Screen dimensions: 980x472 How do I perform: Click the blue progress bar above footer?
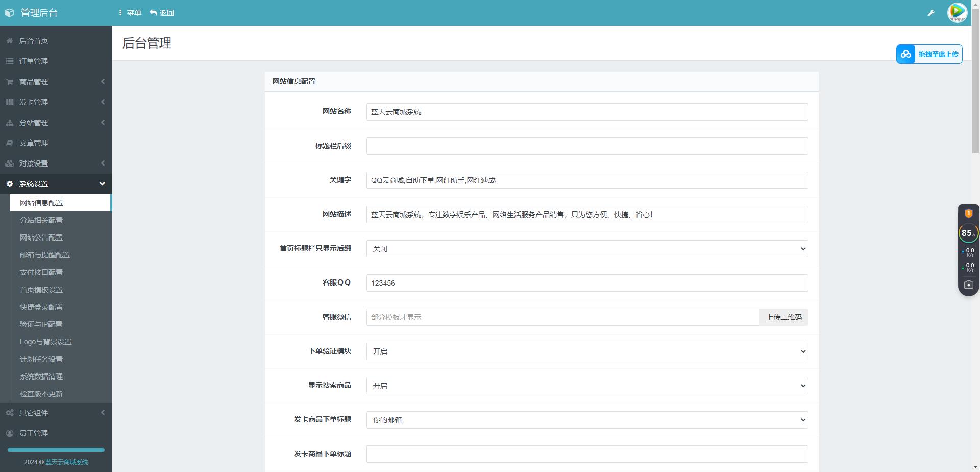click(x=56, y=450)
